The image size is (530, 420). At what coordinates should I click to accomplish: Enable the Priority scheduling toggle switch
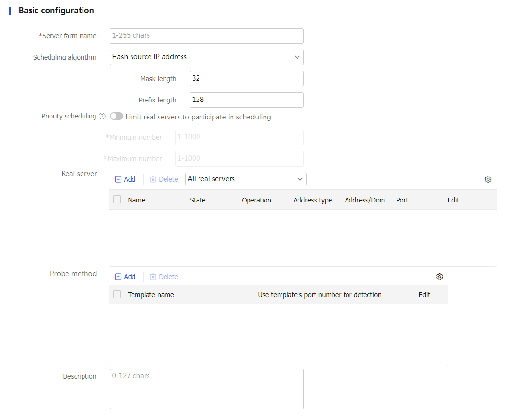click(116, 117)
